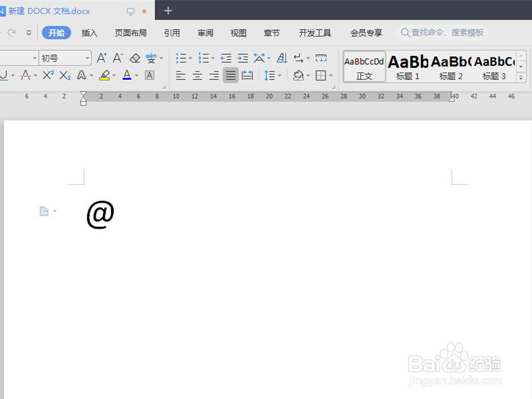Expand font color dropdown arrow

[136, 75]
